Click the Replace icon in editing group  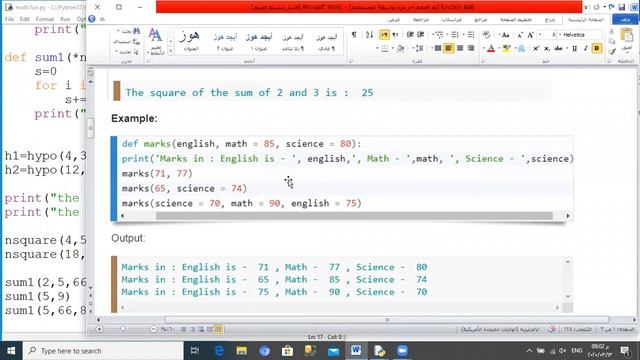[x=136, y=41]
